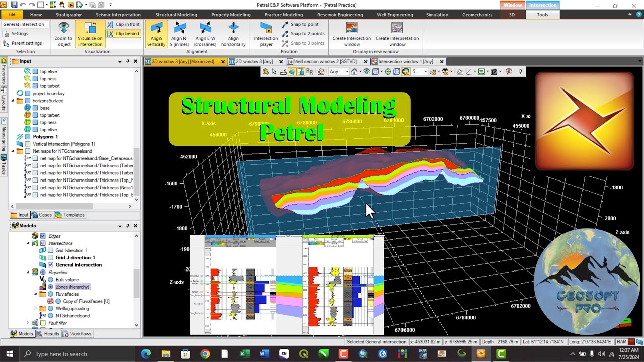Collapse the Fluvialfacies folder
644x362 pixels.
[36, 294]
